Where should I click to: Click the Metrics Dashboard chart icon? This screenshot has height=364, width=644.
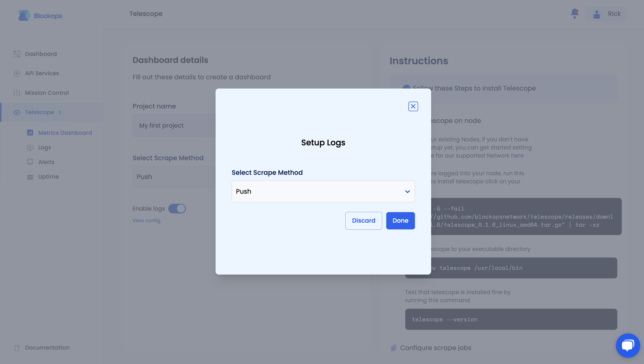click(30, 133)
